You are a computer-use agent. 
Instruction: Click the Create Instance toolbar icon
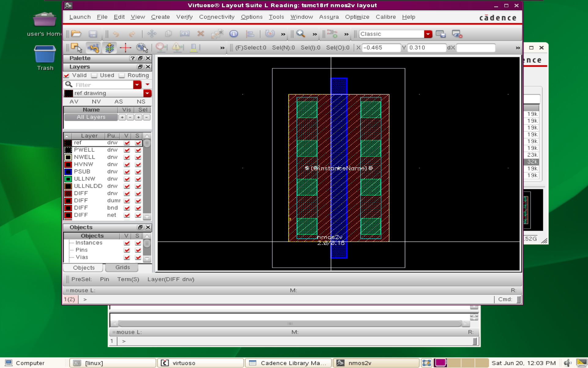click(x=332, y=34)
